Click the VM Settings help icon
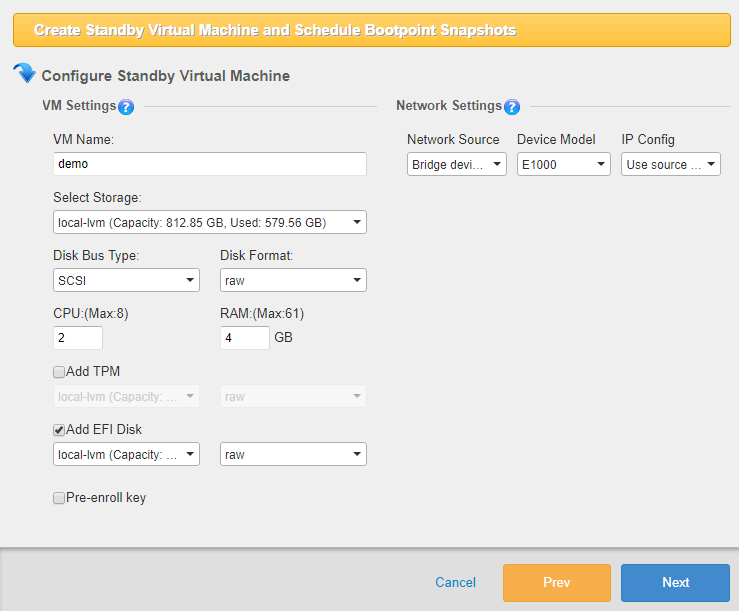This screenshot has width=739, height=611. (x=125, y=107)
